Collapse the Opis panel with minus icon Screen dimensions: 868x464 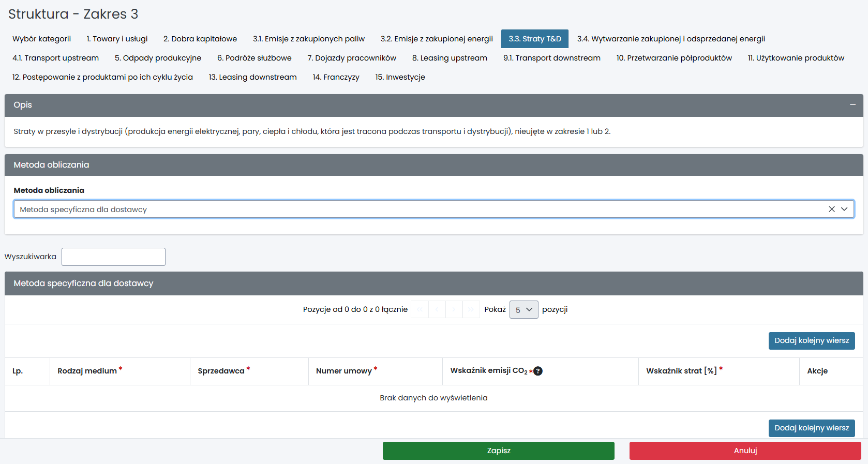(x=852, y=105)
